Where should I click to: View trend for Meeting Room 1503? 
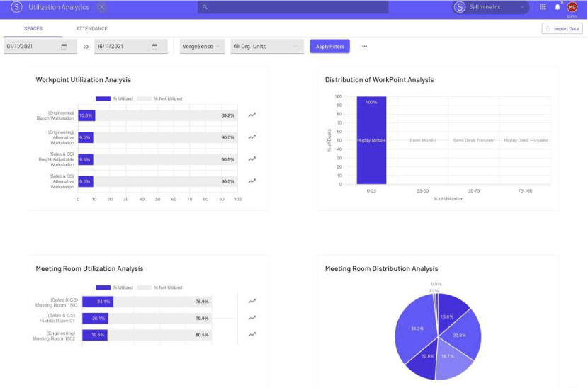[251, 301]
